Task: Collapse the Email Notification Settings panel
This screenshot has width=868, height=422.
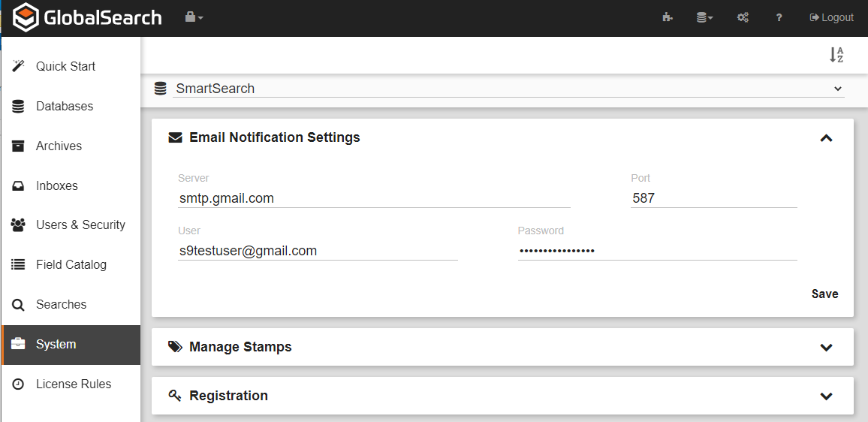Action: pos(826,138)
